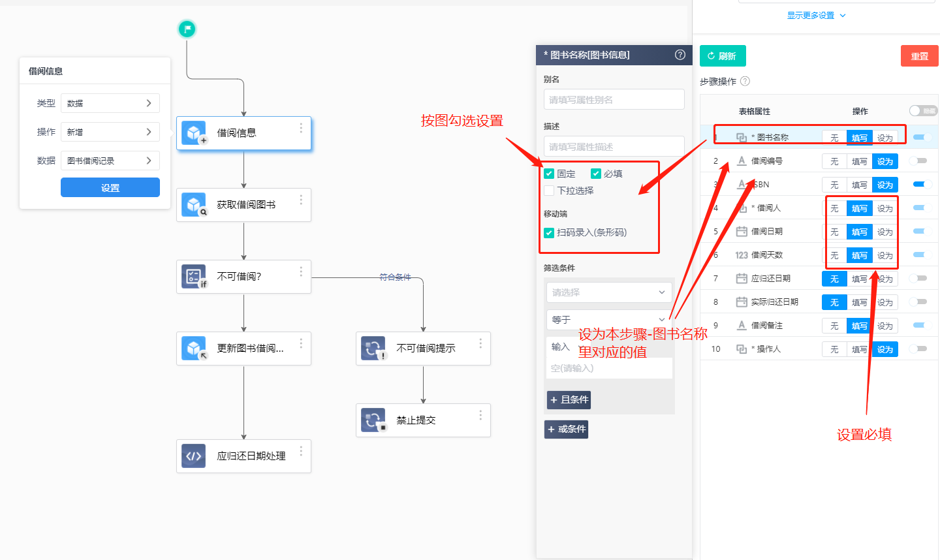Click the calendar icon of 实际归还日期 row
This screenshot has height=560, width=940.
coord(742,302)
